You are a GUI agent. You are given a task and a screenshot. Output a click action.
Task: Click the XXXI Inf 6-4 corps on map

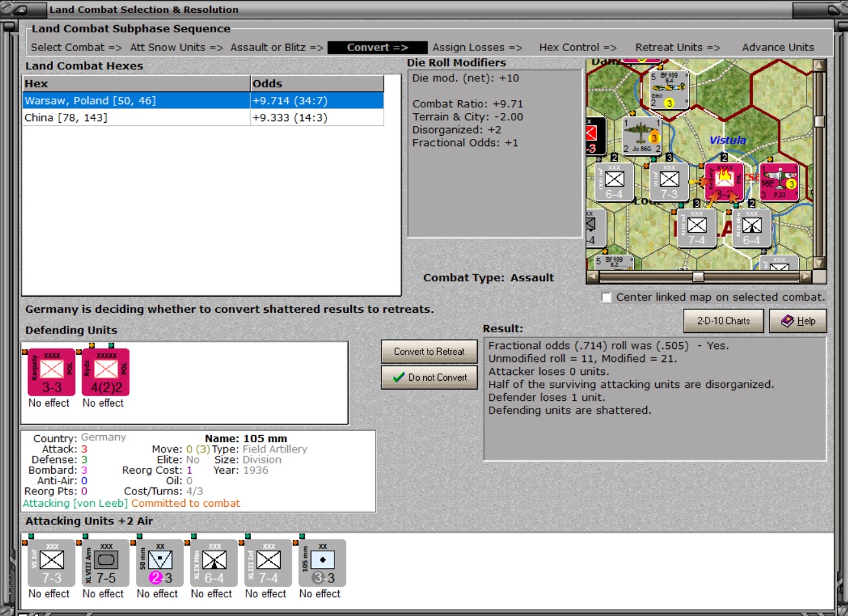(x=614, y=182)
